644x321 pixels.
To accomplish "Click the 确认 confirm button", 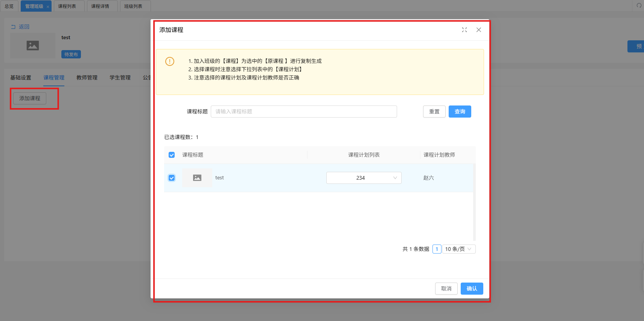I will [x=472, y=289].
